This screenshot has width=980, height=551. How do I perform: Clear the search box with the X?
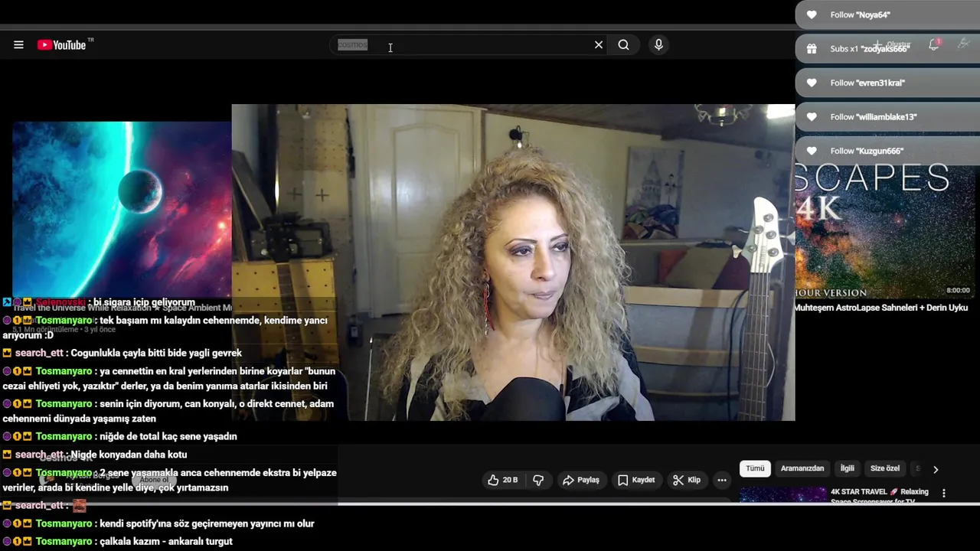599,45
